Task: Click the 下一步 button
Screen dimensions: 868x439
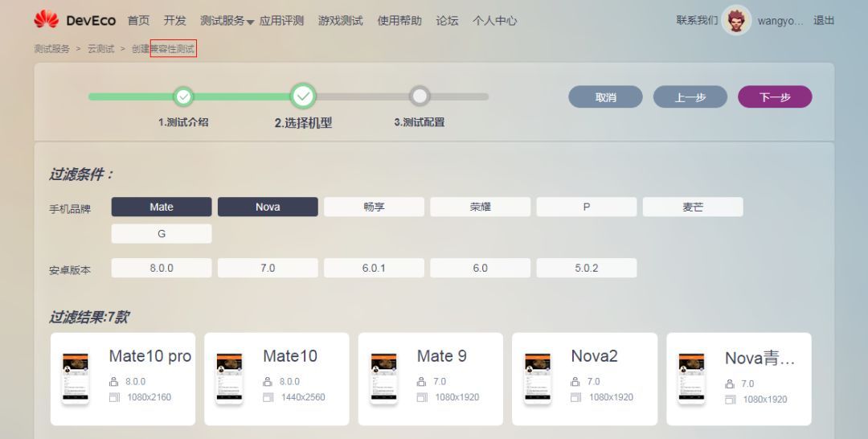Action: [x=775, y=96]
